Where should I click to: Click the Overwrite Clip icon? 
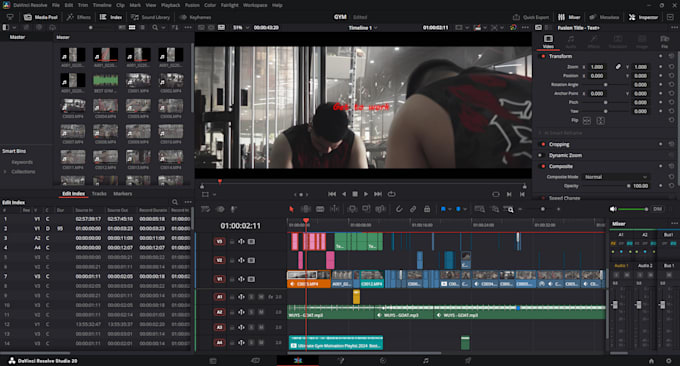(x=366, y=209)
